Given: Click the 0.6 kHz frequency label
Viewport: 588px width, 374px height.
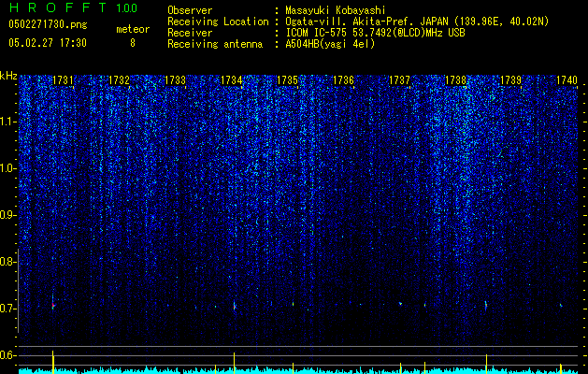Looking at the screenshot, I should [x=7, y=355].
